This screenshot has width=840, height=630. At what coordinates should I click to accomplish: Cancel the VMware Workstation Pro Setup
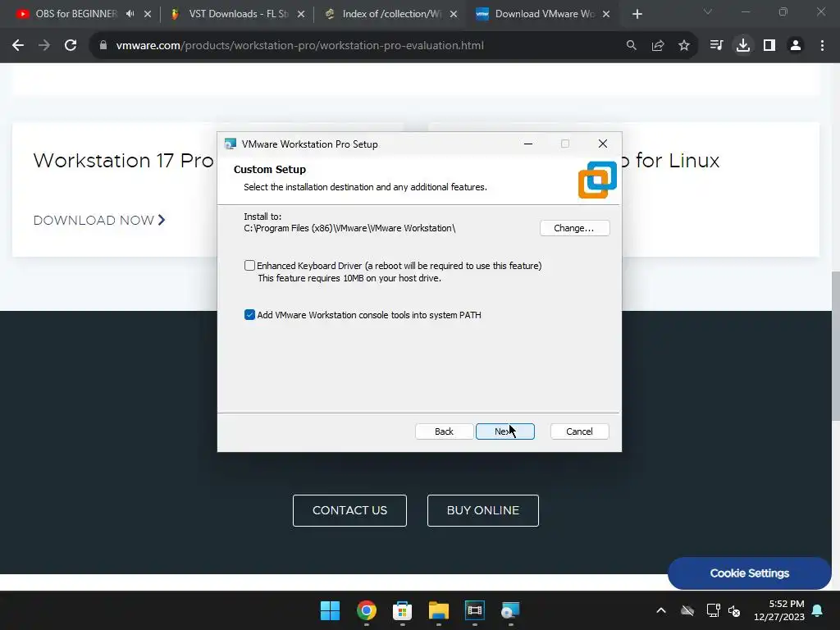coord(579,431)
